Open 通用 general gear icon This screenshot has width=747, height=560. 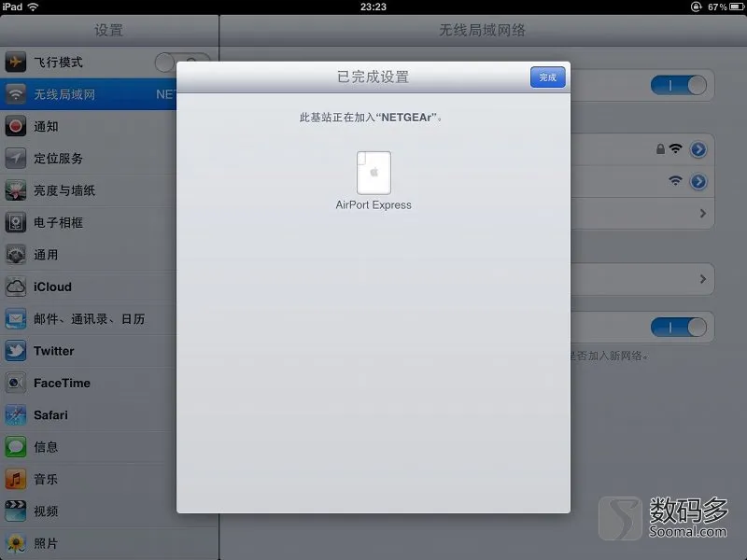coord(15,255)
